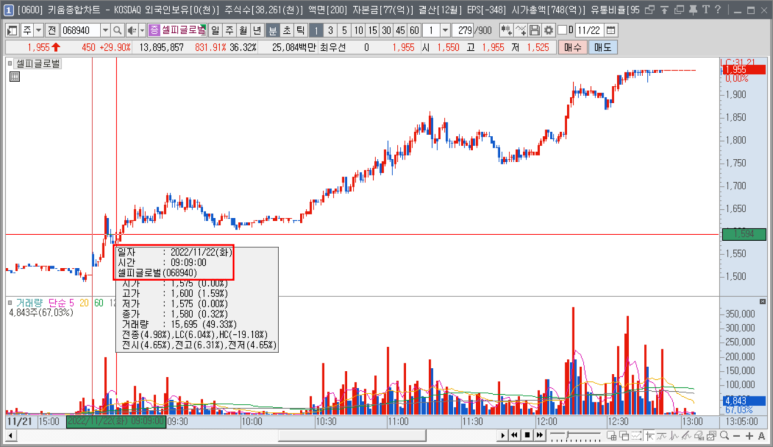Click the volume pane corner close box

click(x=763, y=302)
